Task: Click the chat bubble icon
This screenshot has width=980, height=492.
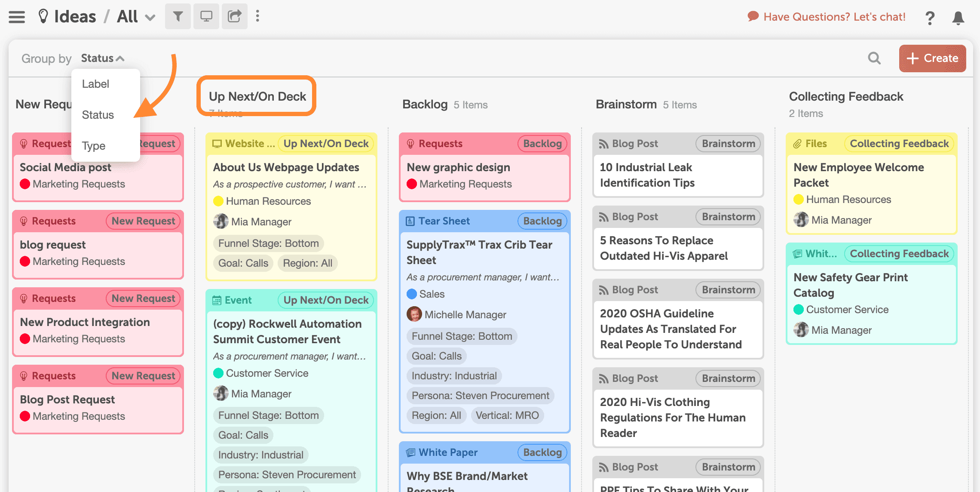Action: pos(753,16)
